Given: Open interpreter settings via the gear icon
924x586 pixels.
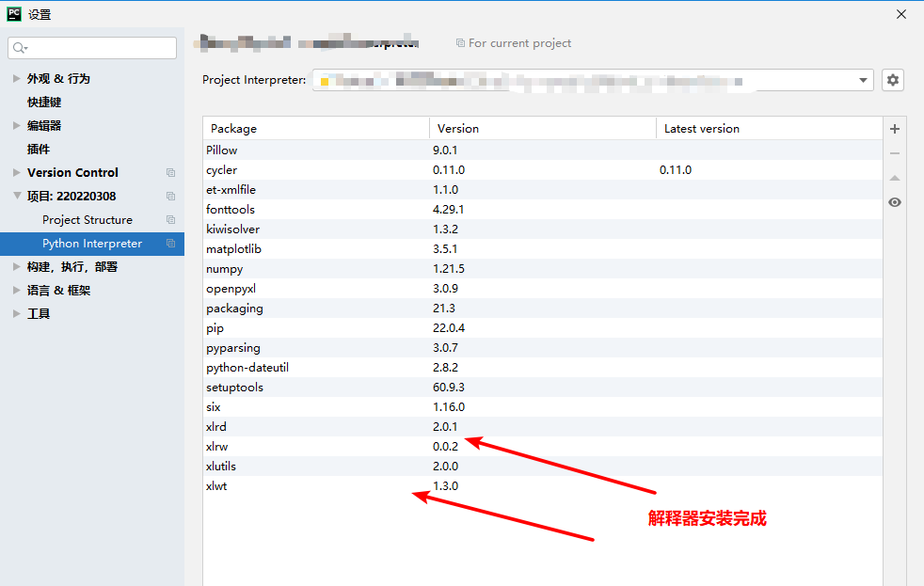Looking at the screenshot, I should point(892,80).
